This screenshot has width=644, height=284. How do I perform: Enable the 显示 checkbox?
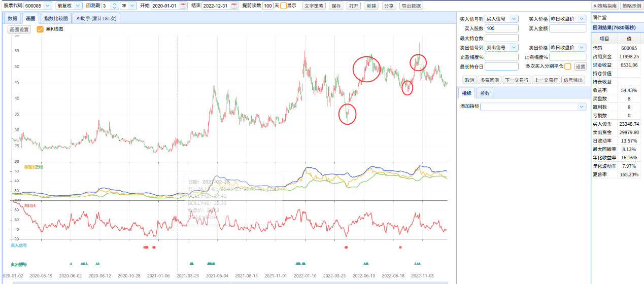point(284,6)
